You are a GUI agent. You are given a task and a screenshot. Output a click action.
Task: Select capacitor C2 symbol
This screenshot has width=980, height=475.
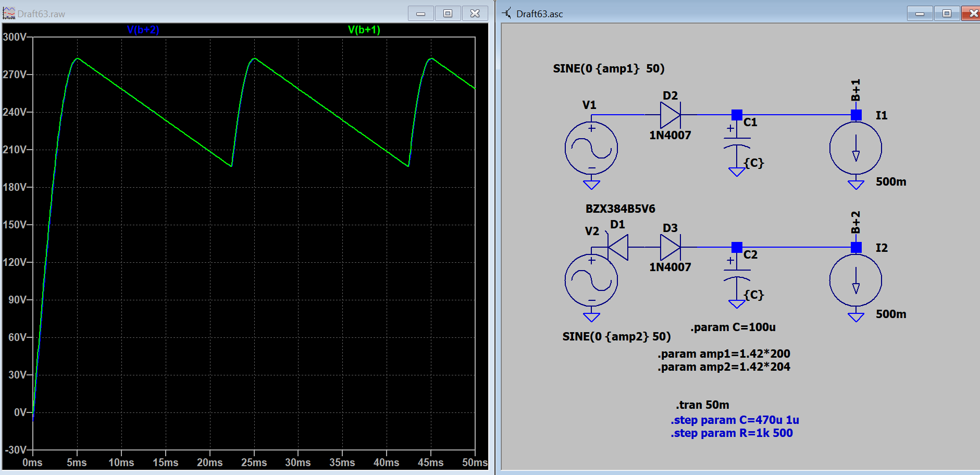(x=737, y=274)
